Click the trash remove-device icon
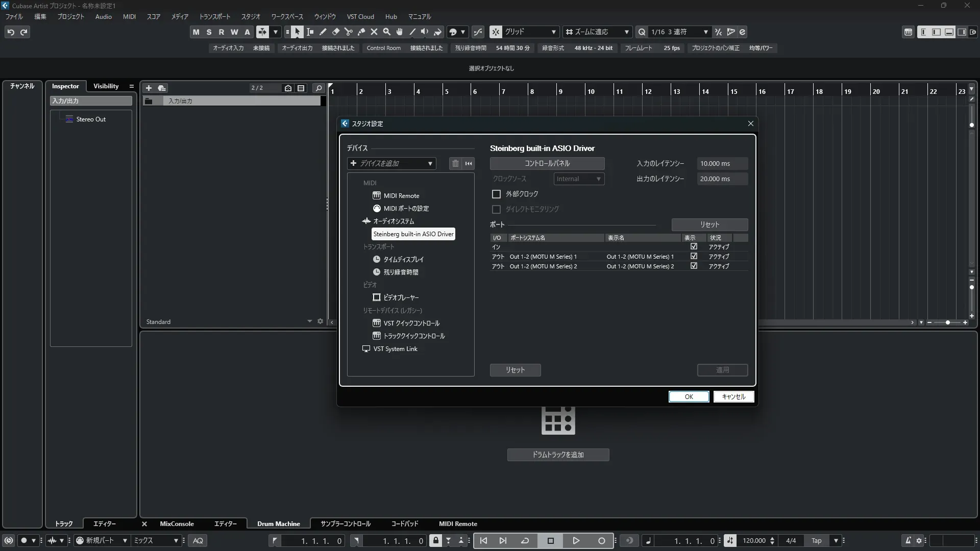This screenshot has width=980, height=551. pos(455,164)
